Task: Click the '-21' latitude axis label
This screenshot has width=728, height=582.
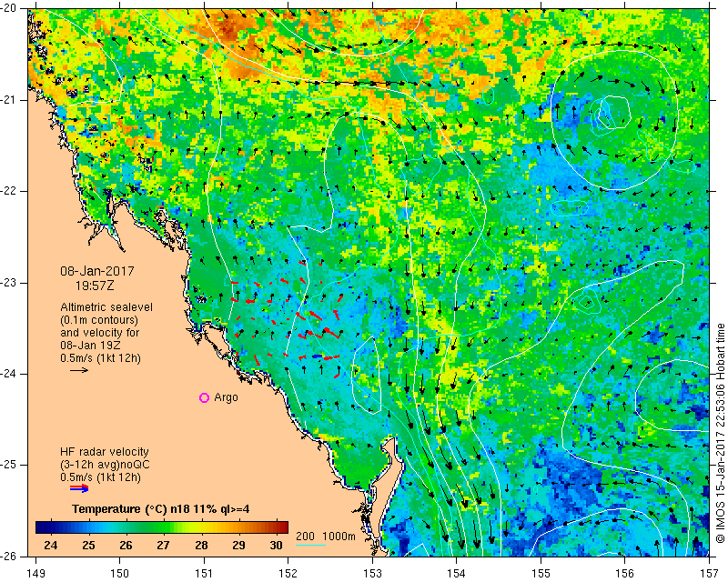Action: pos(10,100)
